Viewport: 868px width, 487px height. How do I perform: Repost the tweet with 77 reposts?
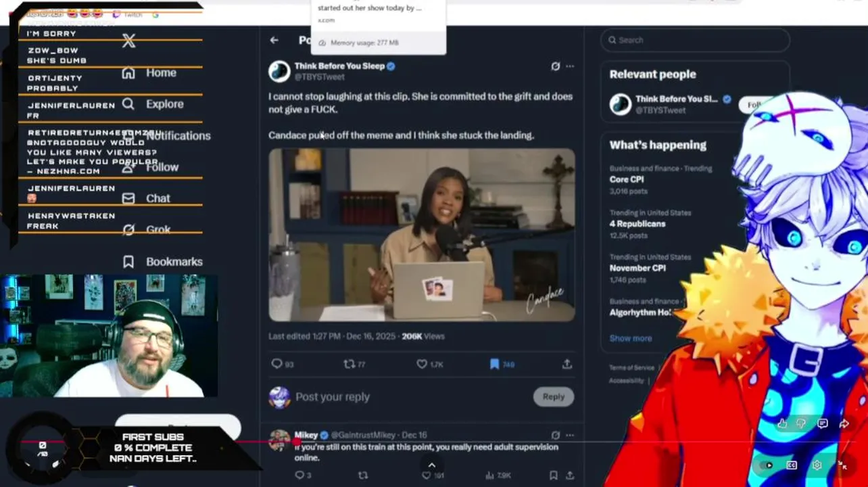point(349,364)
